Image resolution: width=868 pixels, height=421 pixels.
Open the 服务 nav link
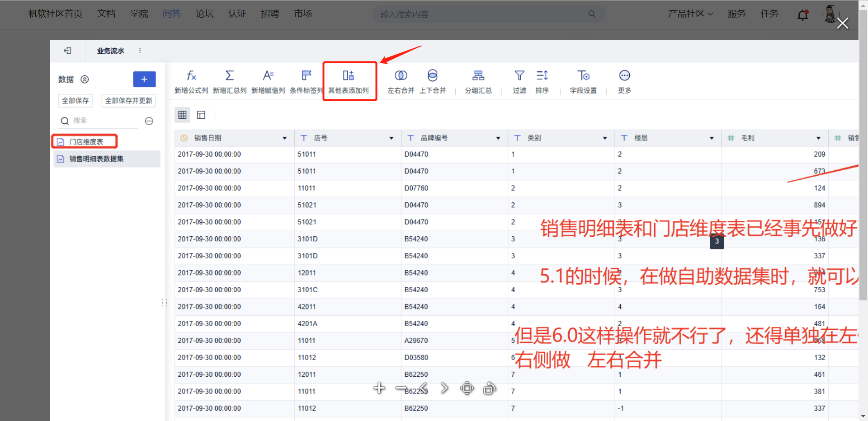pyautogui.click(x=736, y=14)
